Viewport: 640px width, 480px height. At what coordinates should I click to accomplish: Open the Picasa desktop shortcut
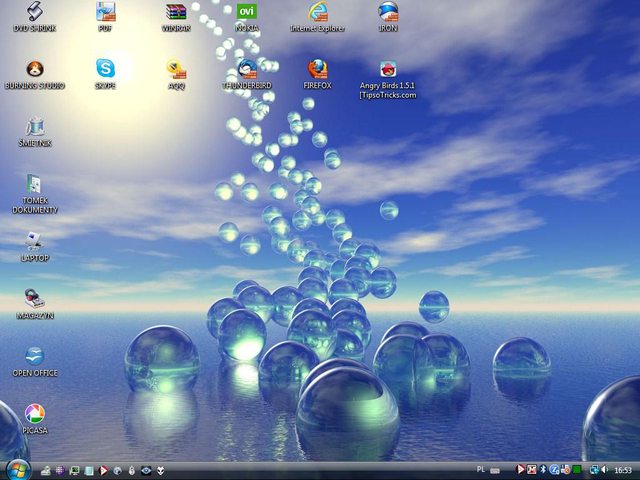coord(35,414)
